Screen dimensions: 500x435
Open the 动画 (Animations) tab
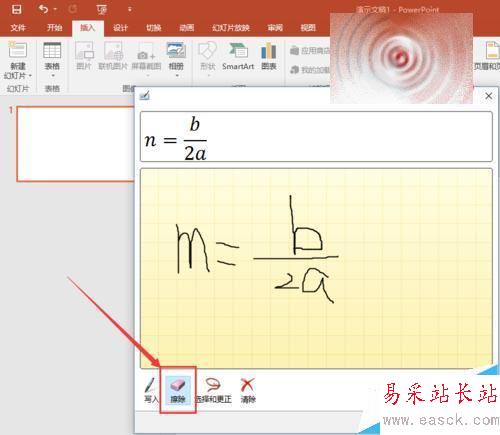(187, 28)
